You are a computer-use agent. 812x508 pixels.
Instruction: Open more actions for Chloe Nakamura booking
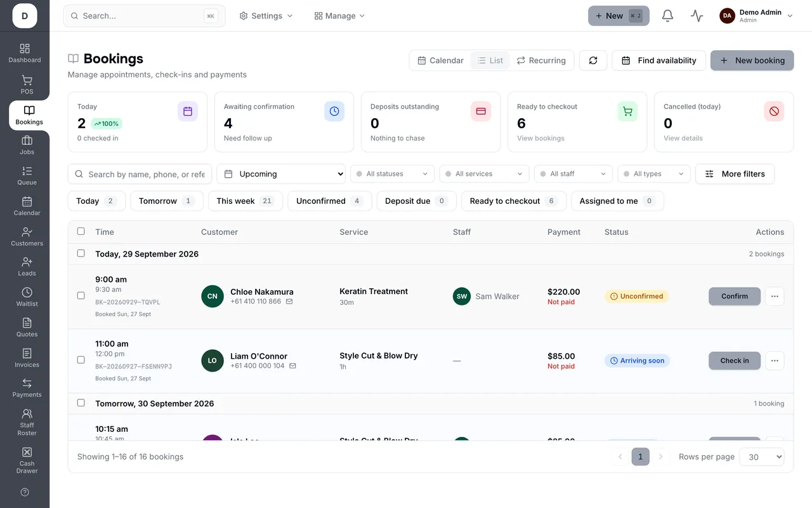click(775, 297)
